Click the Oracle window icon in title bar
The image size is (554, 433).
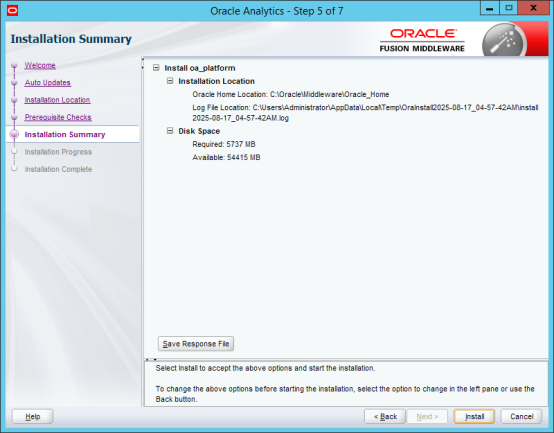tap(12, 11)
